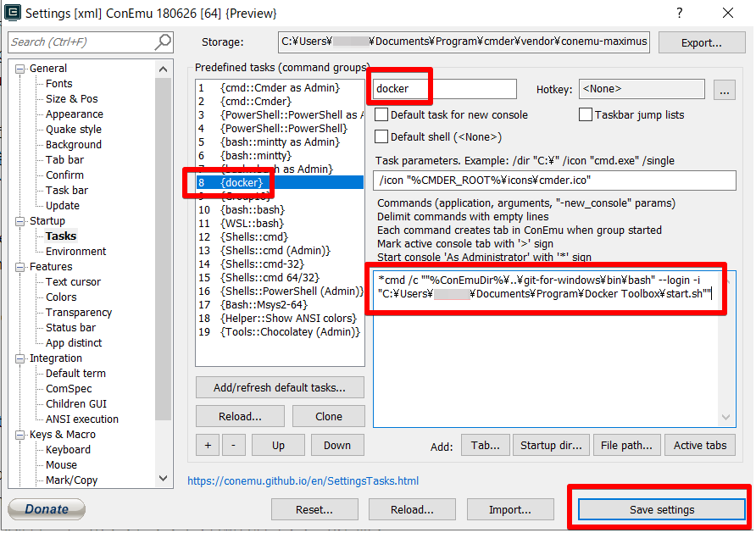Remove task with minus button
The width and height of the screenshot is (756, 533).
(x=233, y=445)
